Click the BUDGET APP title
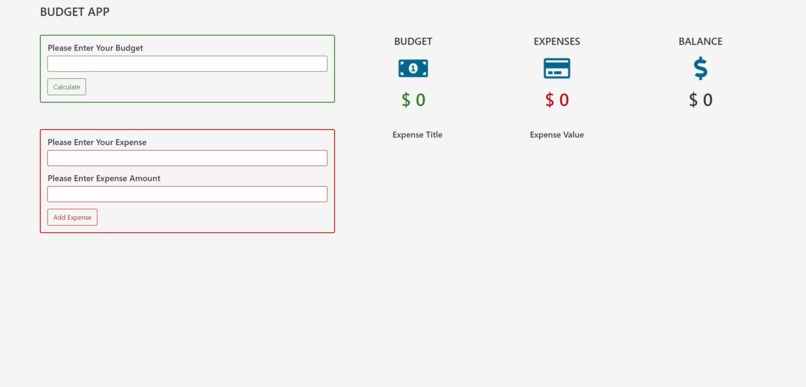This screenshot has height=387, width=806. tap(75, 12)
